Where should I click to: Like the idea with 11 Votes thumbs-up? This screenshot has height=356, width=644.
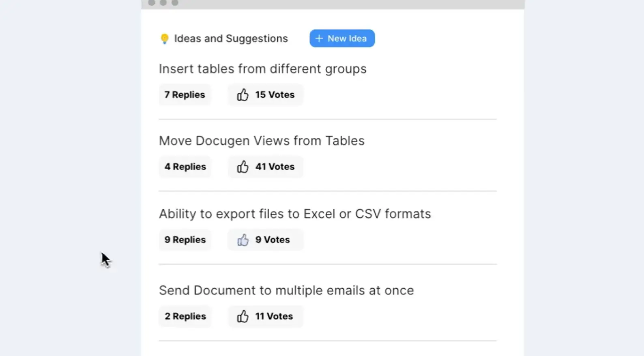[x=243, y=316]
